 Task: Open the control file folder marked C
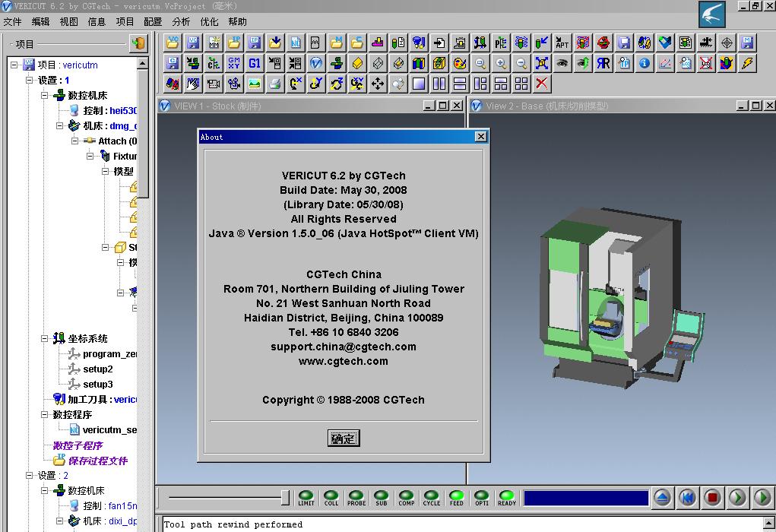tap(357, 43)
